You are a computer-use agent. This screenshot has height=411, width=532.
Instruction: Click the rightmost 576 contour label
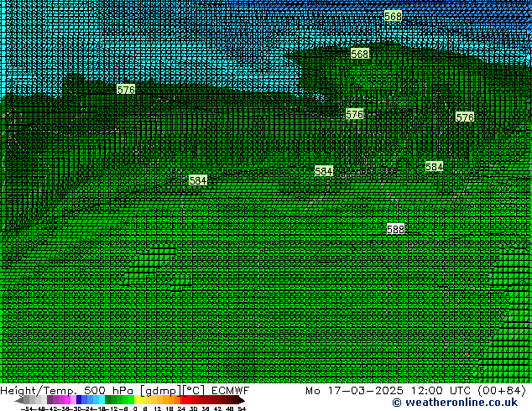(465, 117)
